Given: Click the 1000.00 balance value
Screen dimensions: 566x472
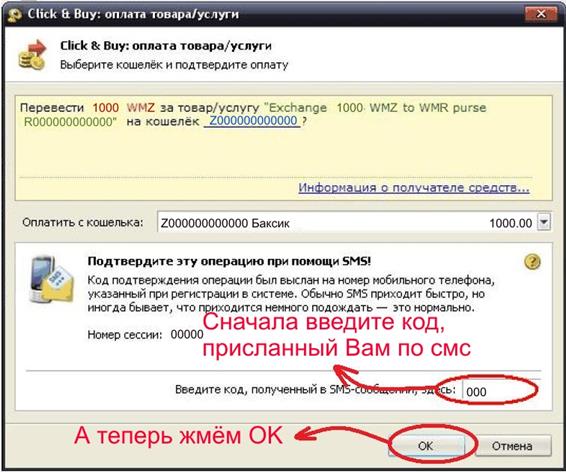Looking at the screenshot, I should coord(510,223).
